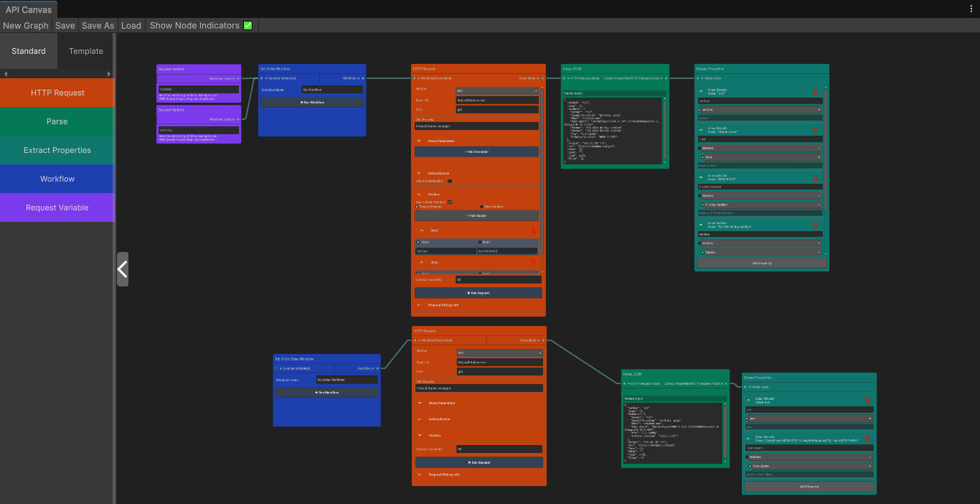Viewport: 980px width, 504px height.
Task: Select the Raw Headers radio option
Action: click(x=481, y=207)
